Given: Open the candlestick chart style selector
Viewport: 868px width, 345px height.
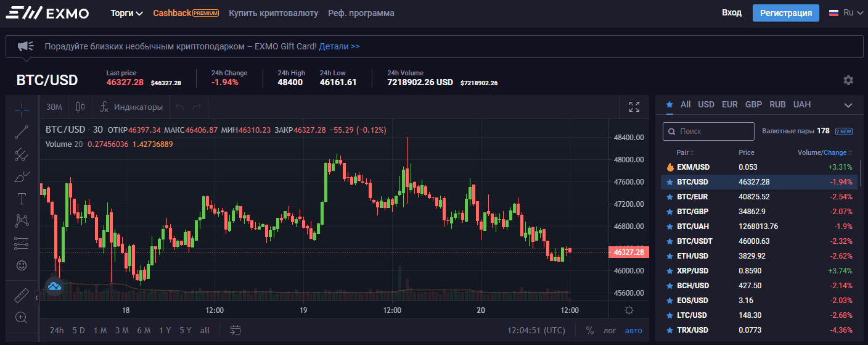Looking at the screenshot, I should tap(80, 107).
